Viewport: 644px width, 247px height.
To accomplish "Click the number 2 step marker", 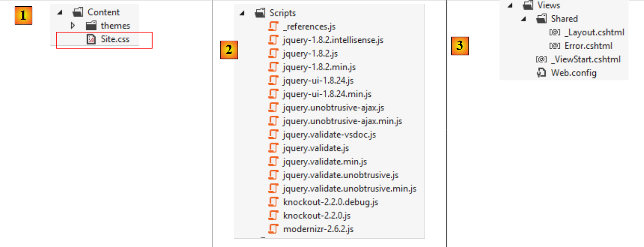I will [229, 50].
